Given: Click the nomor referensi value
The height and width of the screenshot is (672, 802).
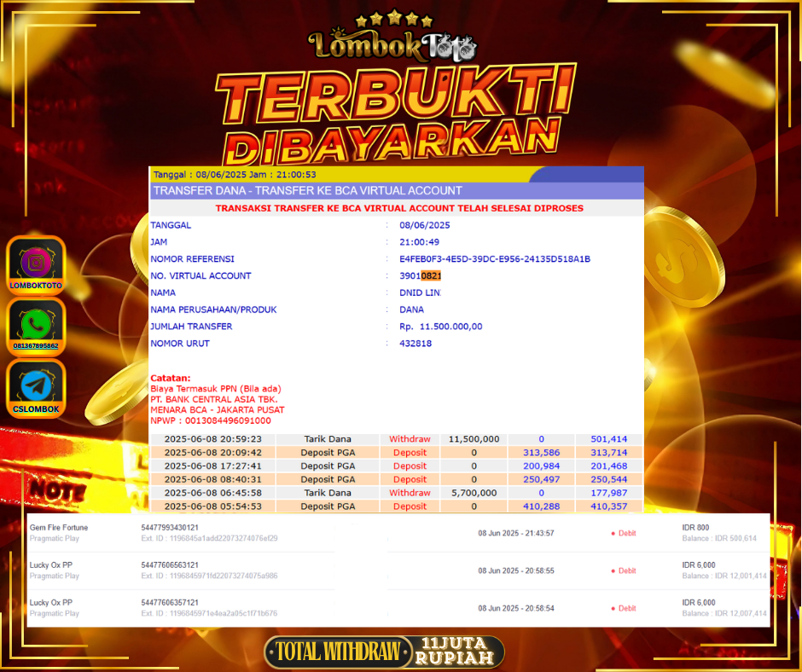Looking at the screenshot, I should pos(494,259).
